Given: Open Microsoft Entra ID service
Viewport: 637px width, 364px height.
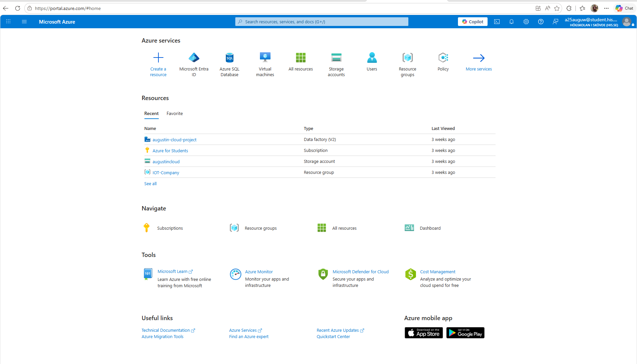Looking at the screenshot, I should click(x=194, y=64).
